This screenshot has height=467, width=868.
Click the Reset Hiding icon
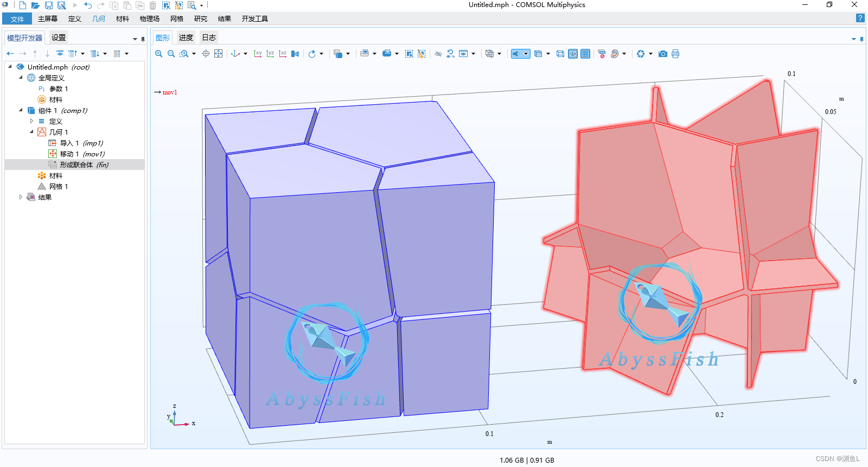tap(450, 54)
